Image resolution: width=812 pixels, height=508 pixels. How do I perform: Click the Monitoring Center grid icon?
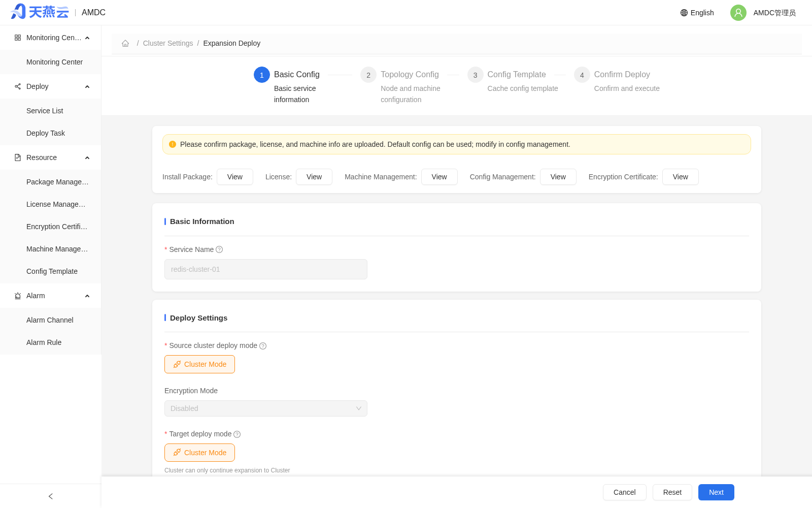coord(18,38)
